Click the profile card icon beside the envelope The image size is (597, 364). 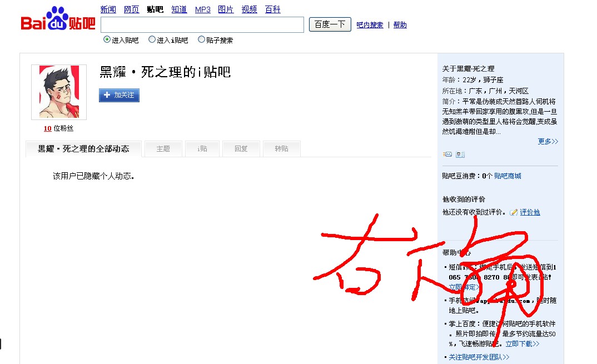click(460, 154)
